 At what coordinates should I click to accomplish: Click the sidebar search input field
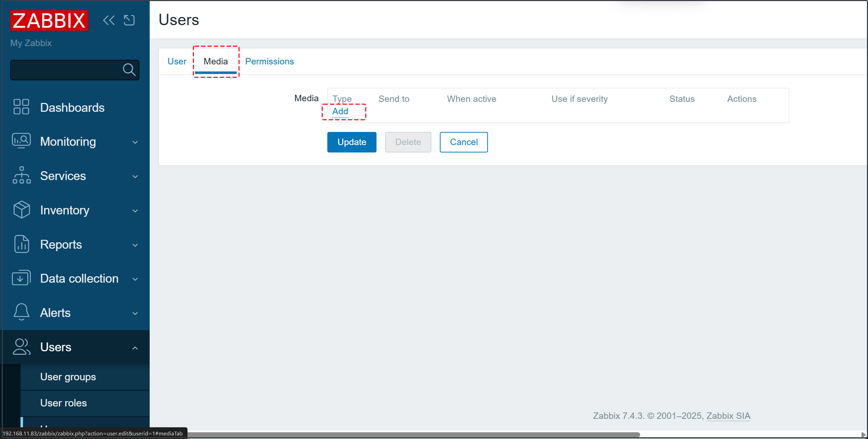tap(65, 70)
